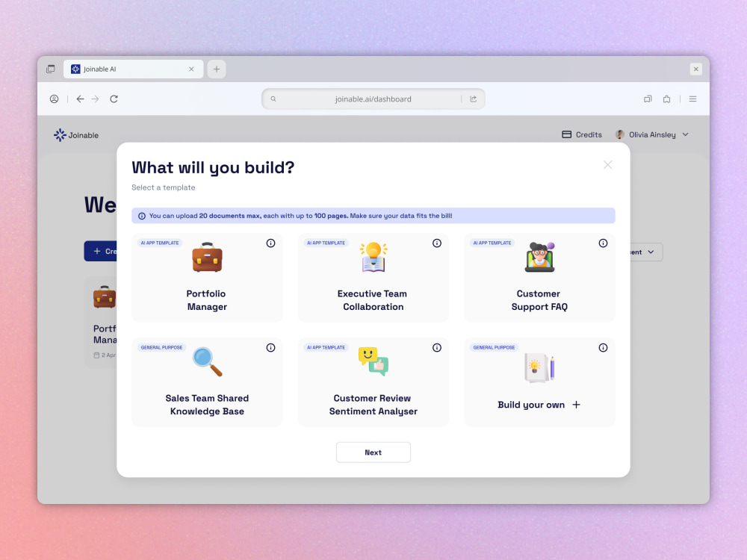
Task: Open the Credits page
Action: coord(582,134)
